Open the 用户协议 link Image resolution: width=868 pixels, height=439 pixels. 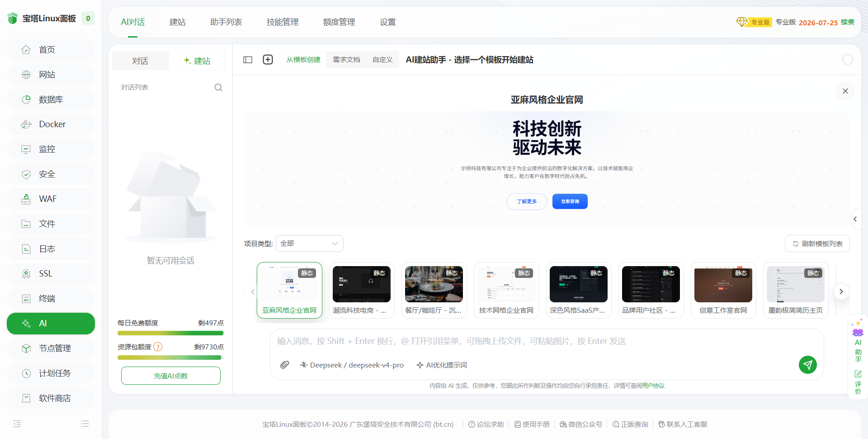653,386
